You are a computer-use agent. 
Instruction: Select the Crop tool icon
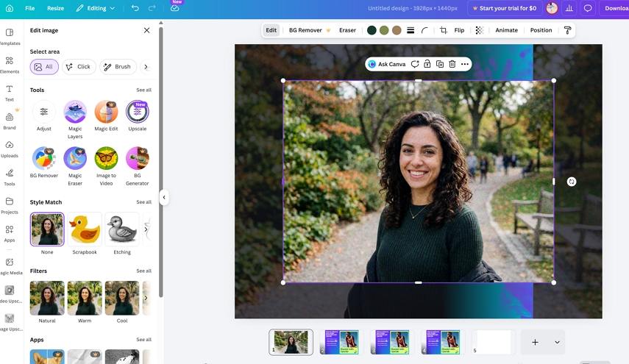coord(444,30)
